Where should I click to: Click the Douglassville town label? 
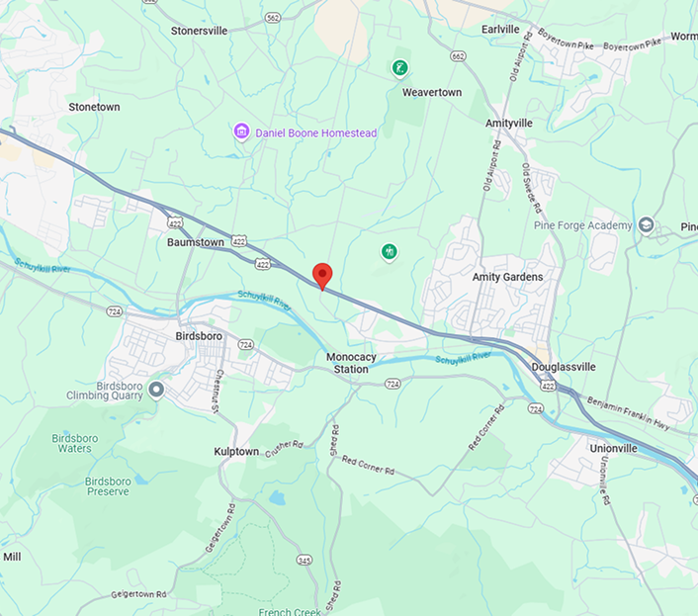pyautogui.click(x=564, y=367)
